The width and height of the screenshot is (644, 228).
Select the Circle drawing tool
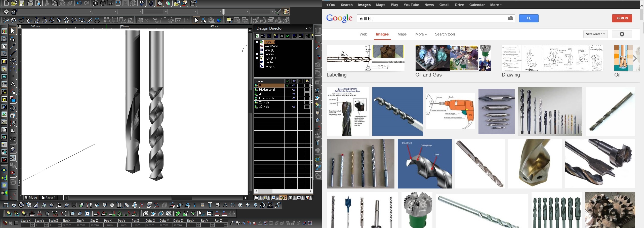pyautogui.click(x=13, y=61)
